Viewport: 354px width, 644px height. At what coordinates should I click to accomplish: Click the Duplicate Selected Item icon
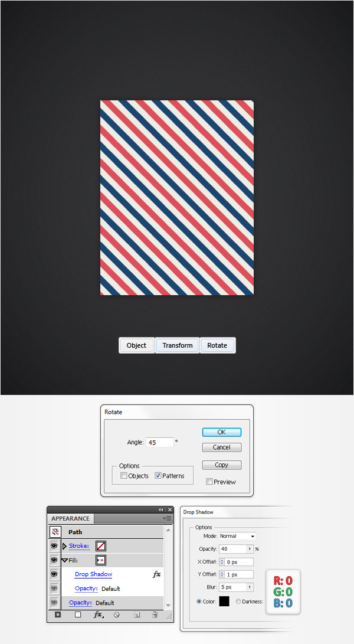(x=137, y=615)
